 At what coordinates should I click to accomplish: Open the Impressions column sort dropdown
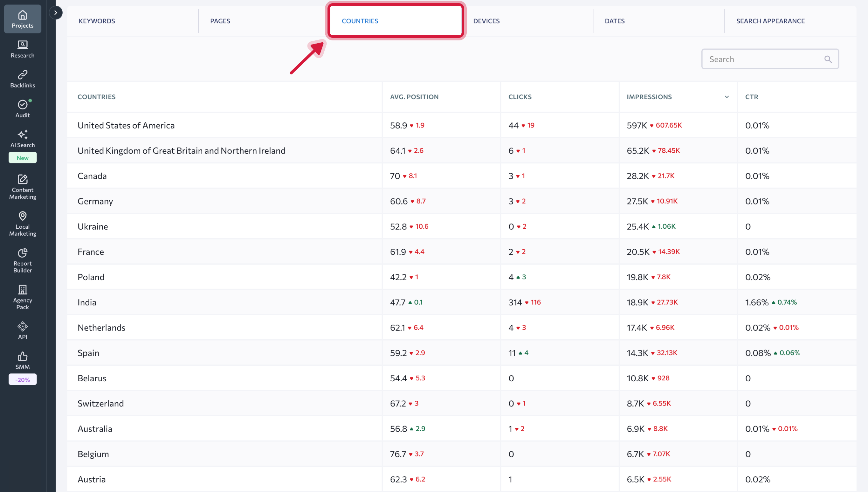point(727,97)
